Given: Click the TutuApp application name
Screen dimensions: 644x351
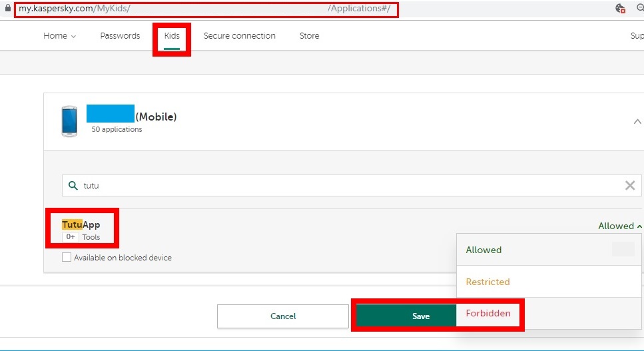Looking at the screenshot, I should [81, 224].
